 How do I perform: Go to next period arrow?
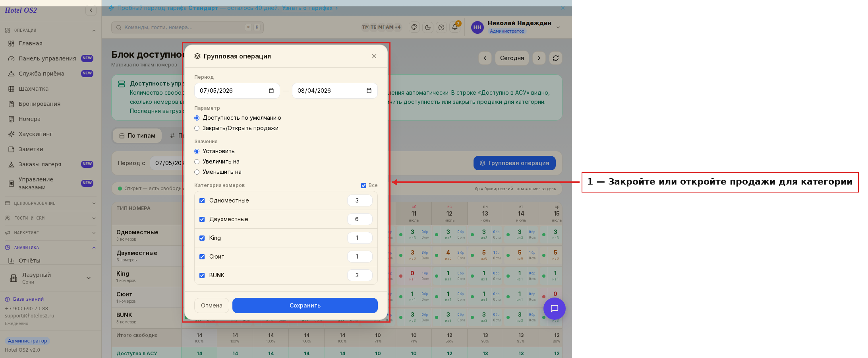[539, 58]
